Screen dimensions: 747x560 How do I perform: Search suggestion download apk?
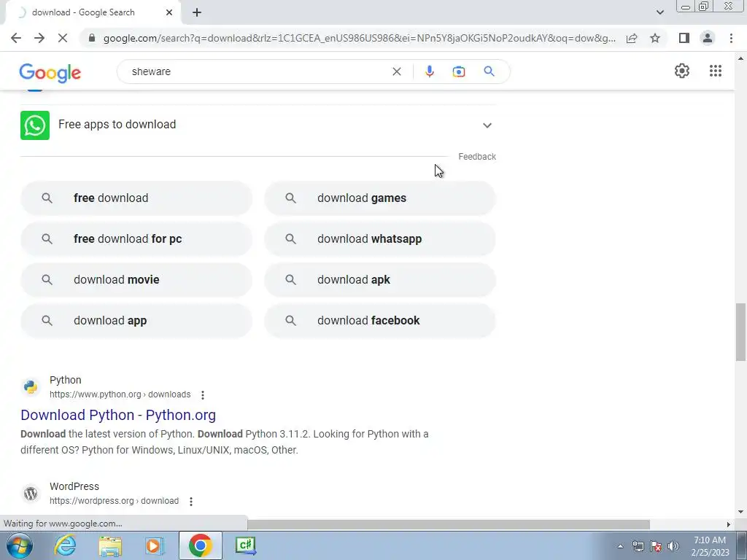(x=380, y=280)
